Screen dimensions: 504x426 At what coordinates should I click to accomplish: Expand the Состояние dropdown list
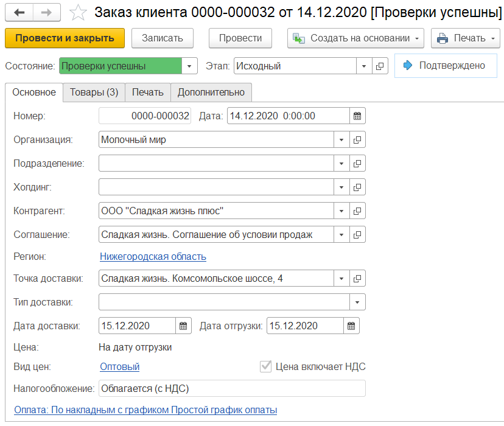pos(190,66)
